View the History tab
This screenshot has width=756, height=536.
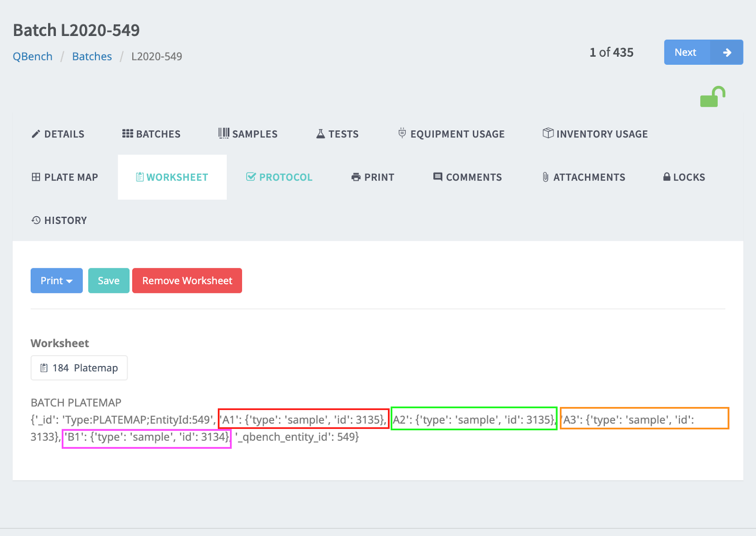tap(59, 221)
